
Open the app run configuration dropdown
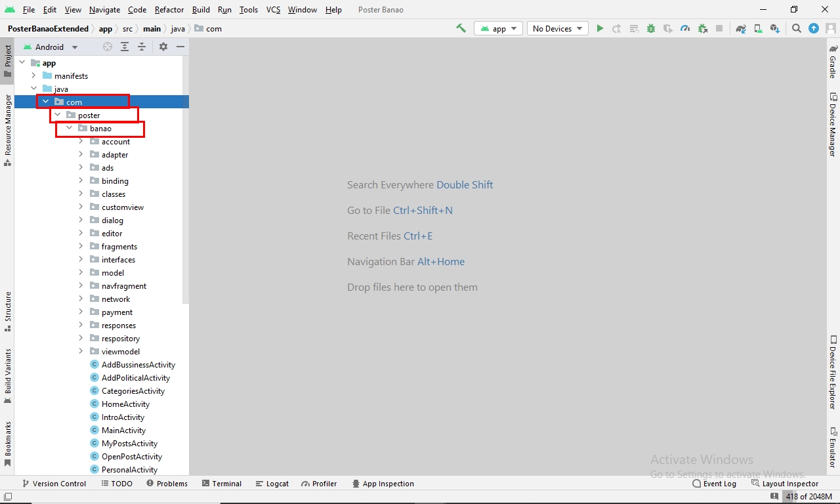(x=498, y=28)
